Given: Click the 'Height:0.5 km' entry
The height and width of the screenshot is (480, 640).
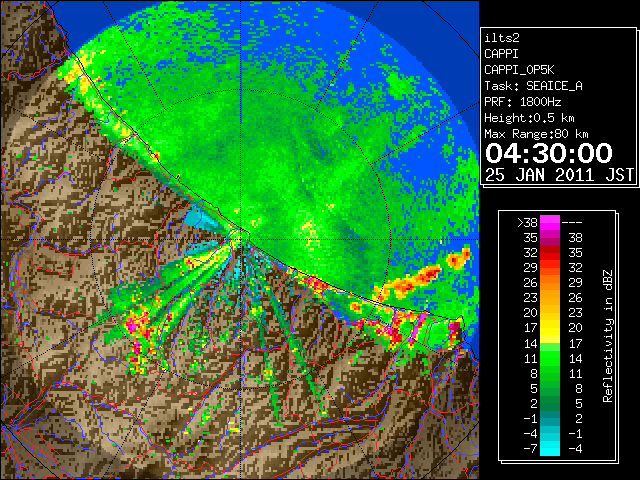Looking at the screenshot, I should 529,118.
